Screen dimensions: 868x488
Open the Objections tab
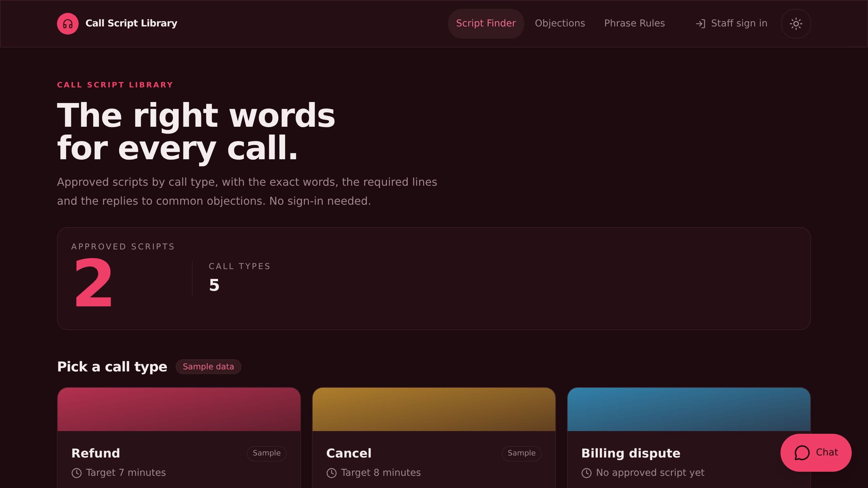(x=560, y=23)
